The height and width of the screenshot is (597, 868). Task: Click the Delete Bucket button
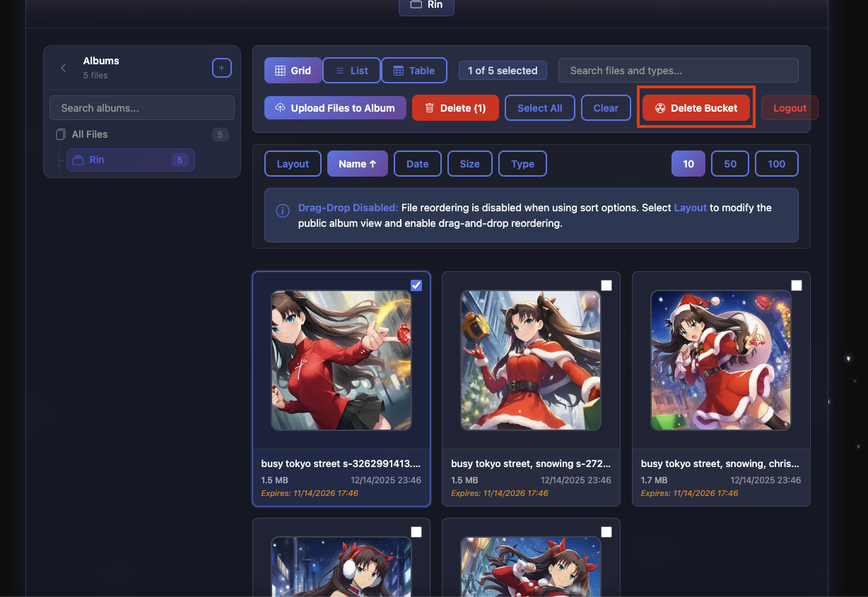pyautogui.click(x=696, y=108)
